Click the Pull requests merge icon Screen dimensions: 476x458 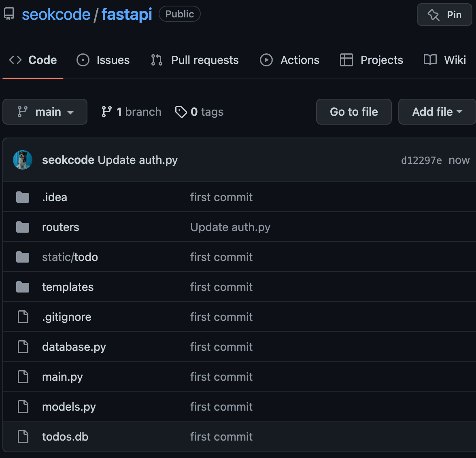157,60
